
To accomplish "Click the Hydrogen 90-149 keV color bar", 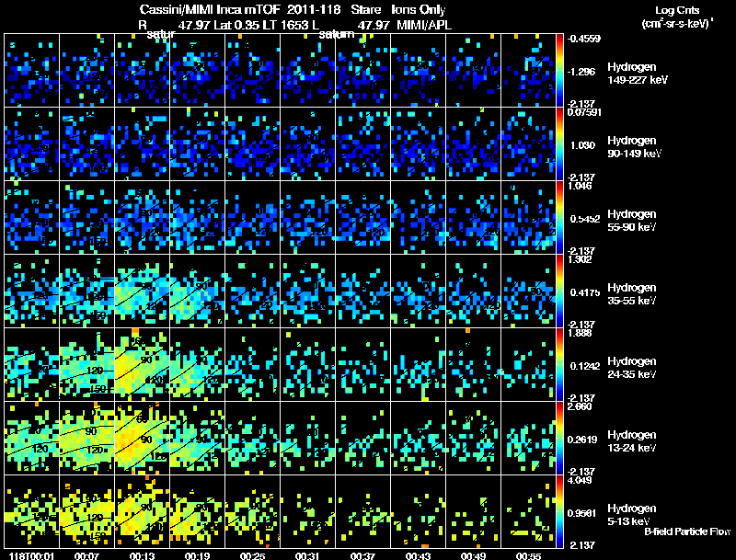I will pos(559,144).
